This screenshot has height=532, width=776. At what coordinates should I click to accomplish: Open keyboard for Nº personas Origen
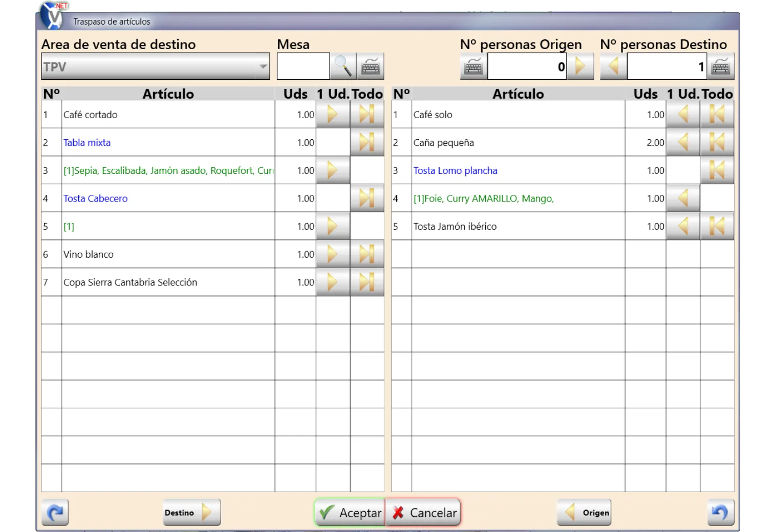473,66
